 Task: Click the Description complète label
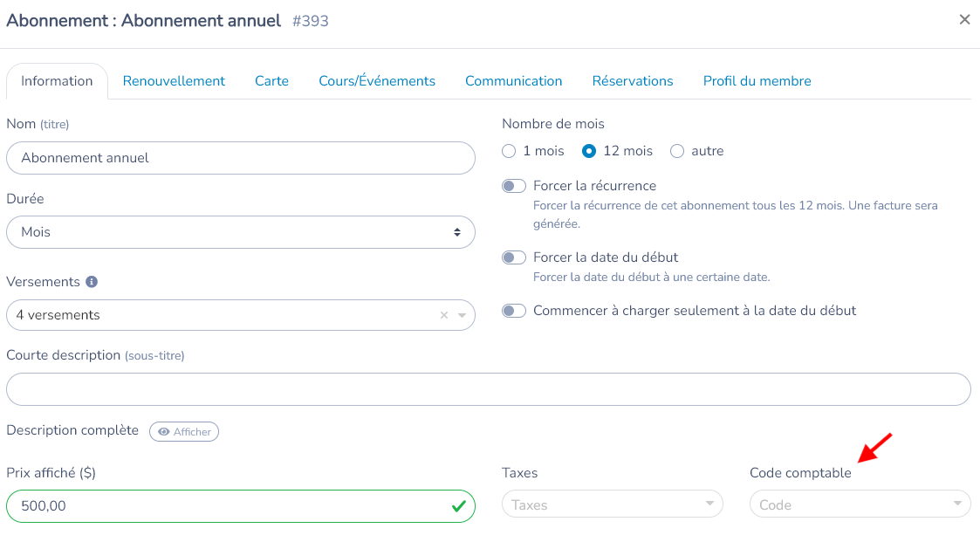click(72, 431)
